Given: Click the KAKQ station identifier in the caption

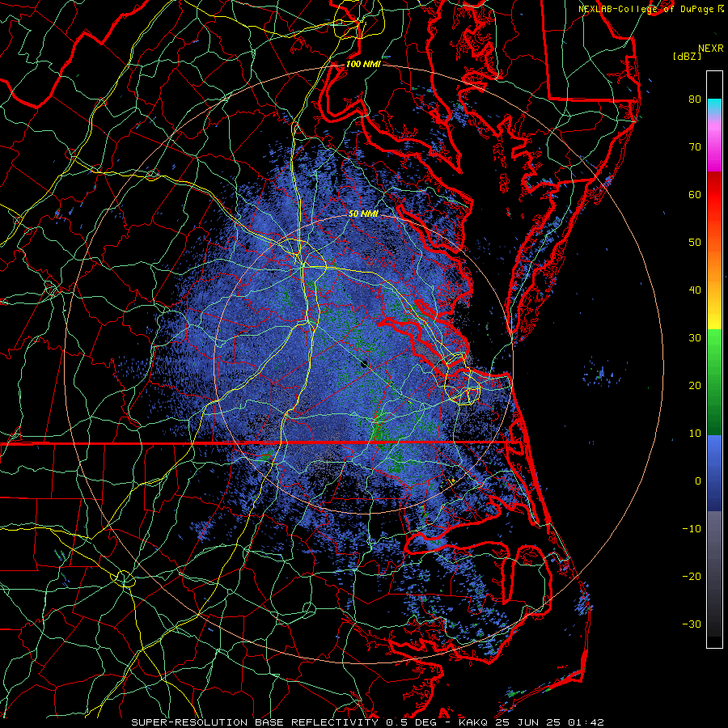Looking at the screenshot, I should (x=475, y=722).
